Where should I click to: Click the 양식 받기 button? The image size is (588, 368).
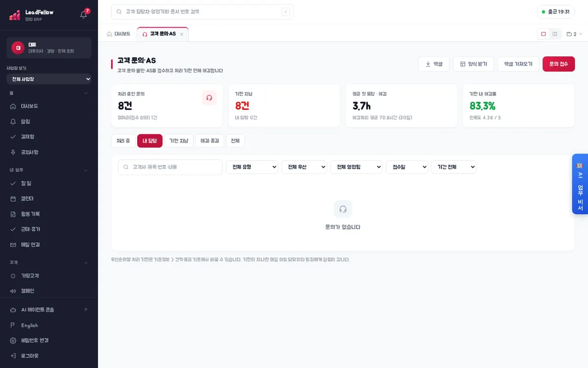coord(473,64)
